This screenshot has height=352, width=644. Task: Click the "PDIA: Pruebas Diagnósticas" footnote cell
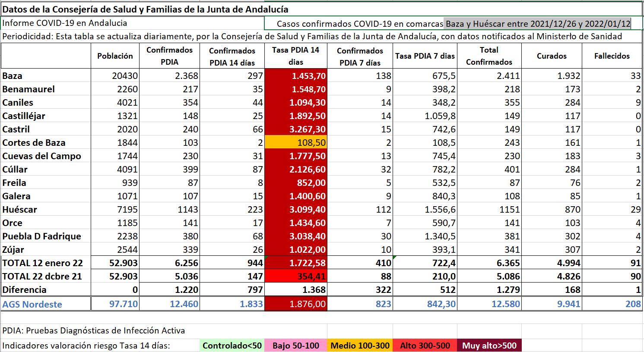tap(94, 331)
